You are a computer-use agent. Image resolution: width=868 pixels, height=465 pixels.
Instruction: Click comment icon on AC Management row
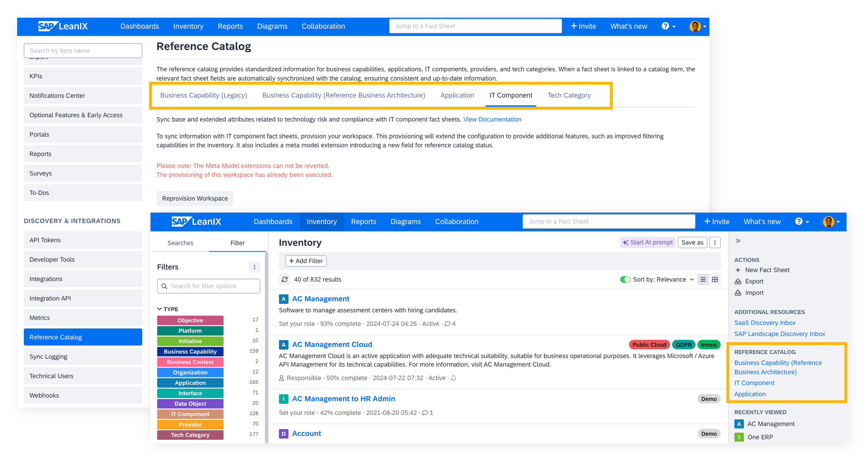pos(447,324)
